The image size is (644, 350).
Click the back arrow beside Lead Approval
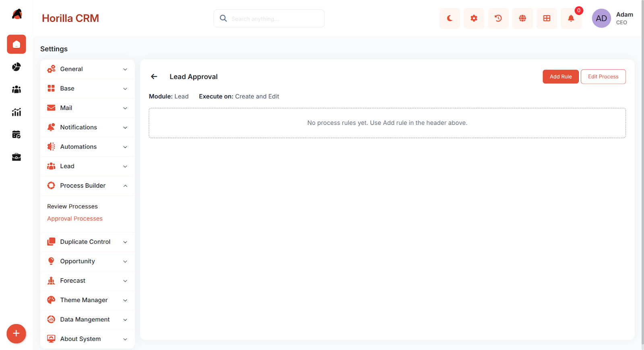[154, 77]
